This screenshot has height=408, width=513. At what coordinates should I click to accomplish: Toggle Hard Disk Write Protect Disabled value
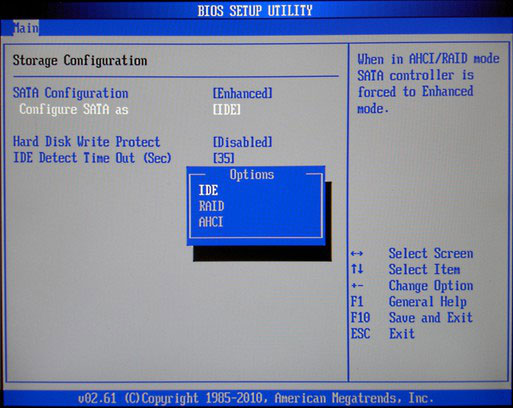coord(243,142)
